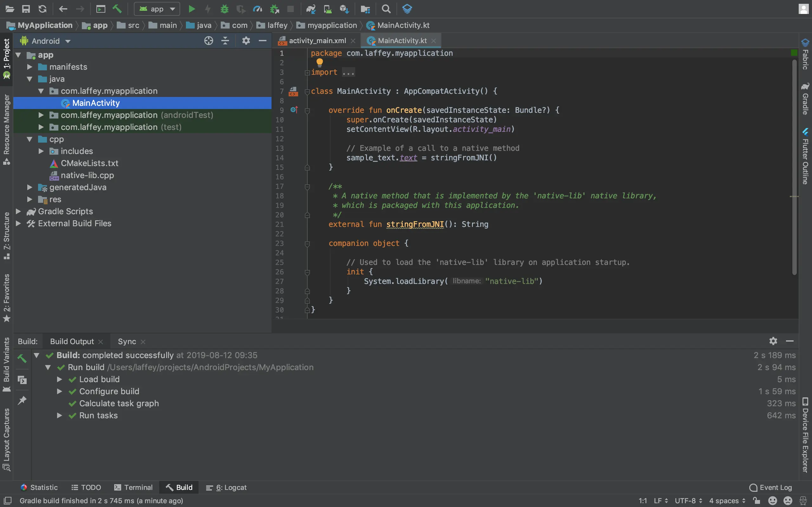Expand the Gradle Scripts node
The height and width of the screenshot is (507, 812).
pyautogui.click(x=18, y=212)
